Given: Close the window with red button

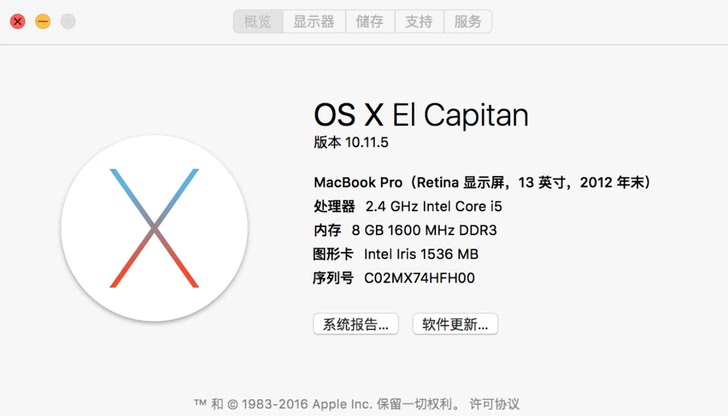Looking at the screenshot, I should pyautogui.click(x=18, y=21).
